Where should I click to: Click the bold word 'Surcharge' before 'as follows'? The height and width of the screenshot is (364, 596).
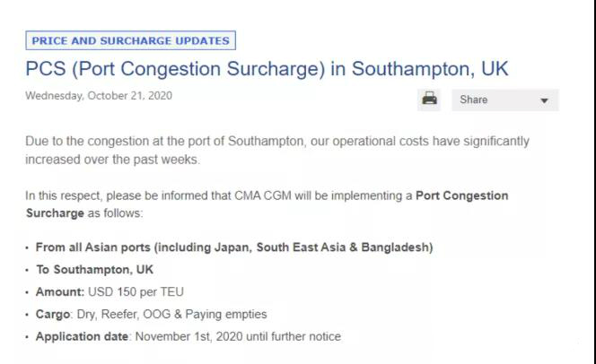[x=55, y=213]
